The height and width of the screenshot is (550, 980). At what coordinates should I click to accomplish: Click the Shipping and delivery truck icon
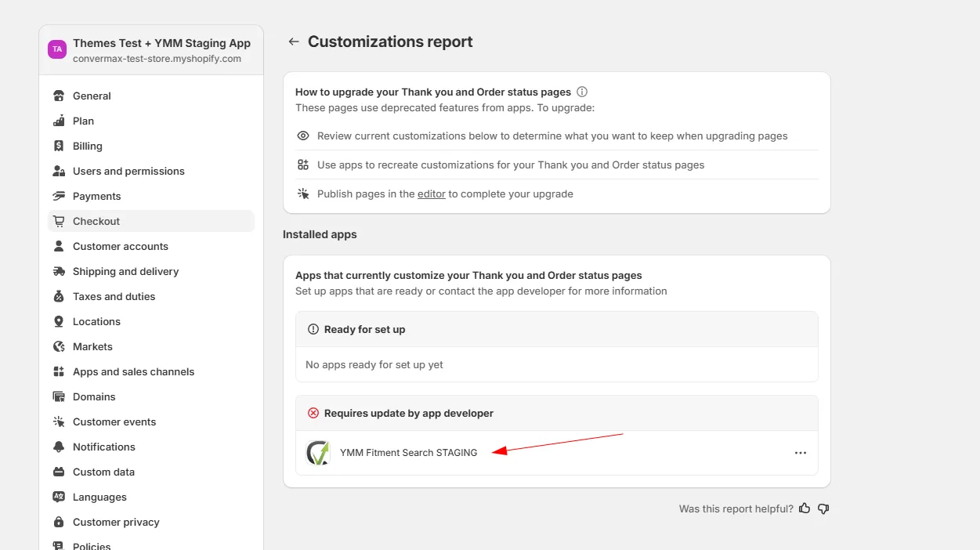point(59,271)
